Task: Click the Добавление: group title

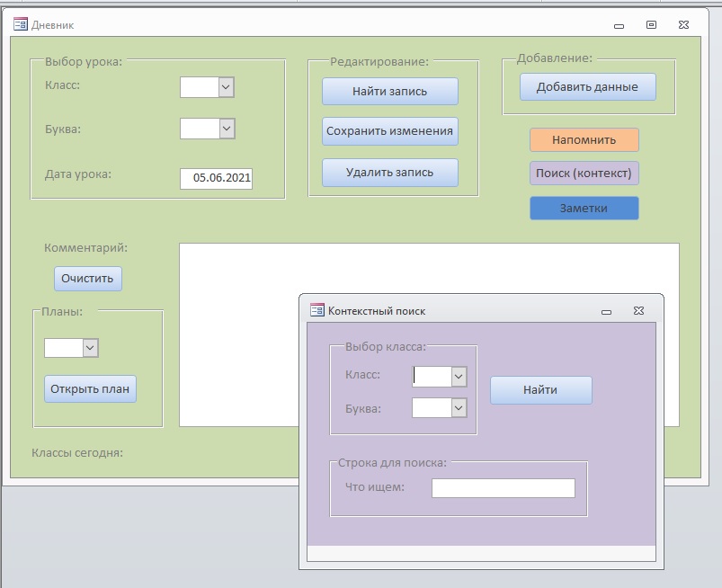Action: pos(555,58)
